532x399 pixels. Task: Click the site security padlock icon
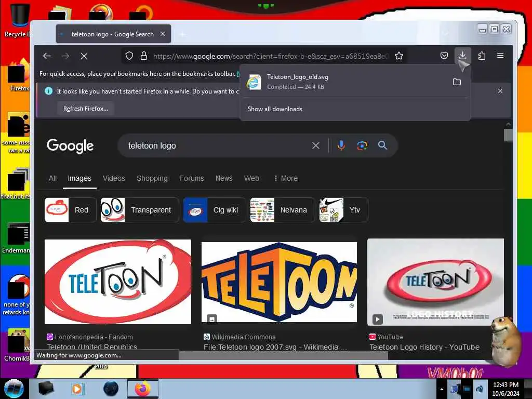coord(144,56)
